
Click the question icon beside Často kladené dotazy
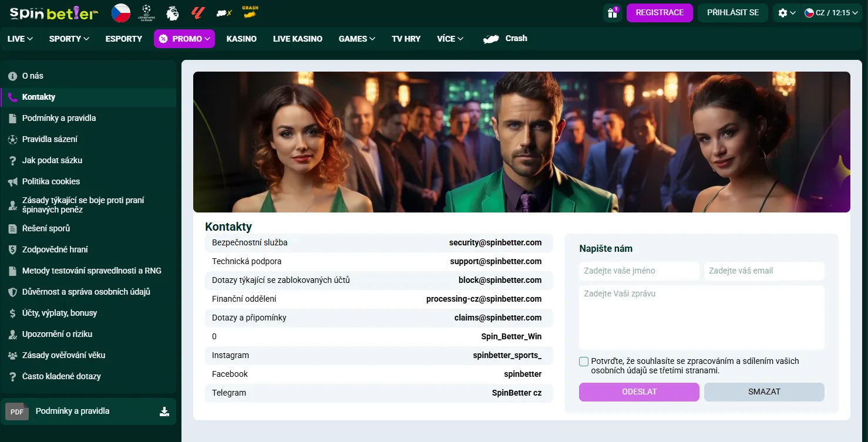click(12, 376)
